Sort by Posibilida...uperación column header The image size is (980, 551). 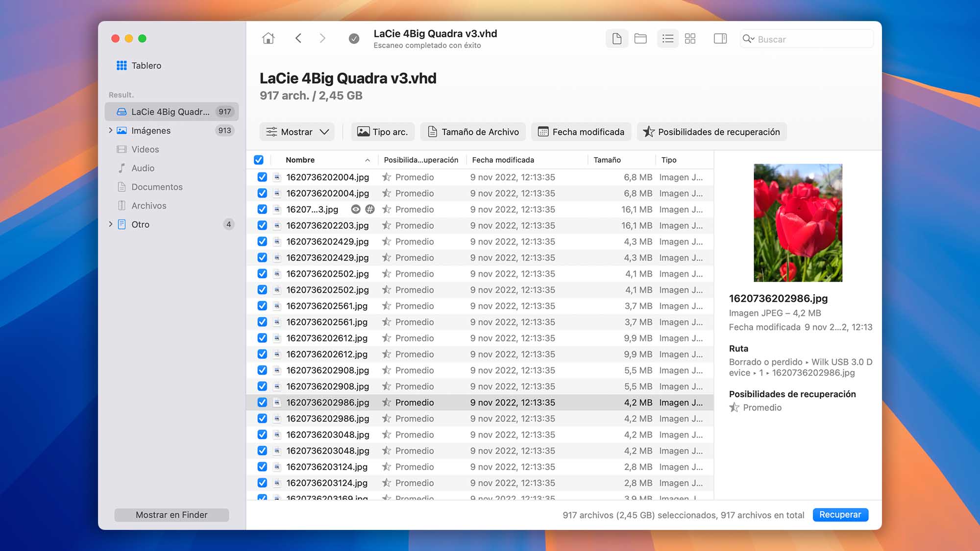click(x=421, y=160)
